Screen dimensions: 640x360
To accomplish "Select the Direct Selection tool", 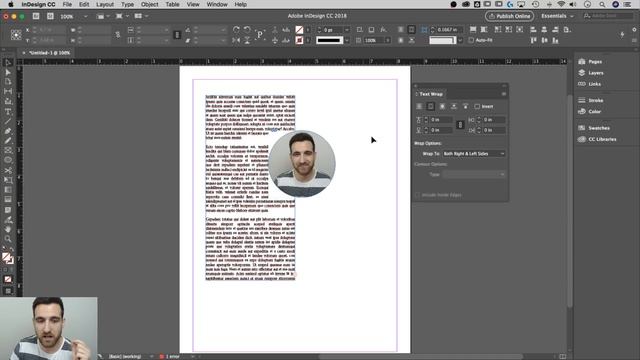I will pyautogui.click(x=8, y=72).
